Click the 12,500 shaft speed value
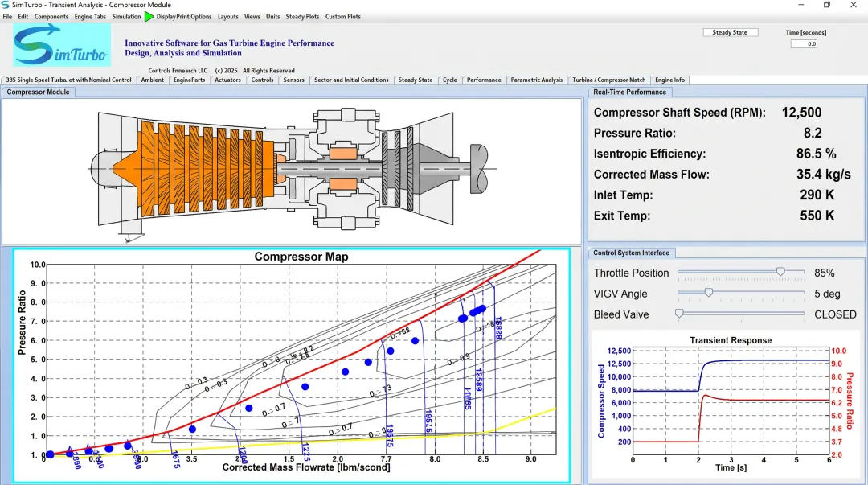Screen dimensions: 868x485 [x=801, y=113]
